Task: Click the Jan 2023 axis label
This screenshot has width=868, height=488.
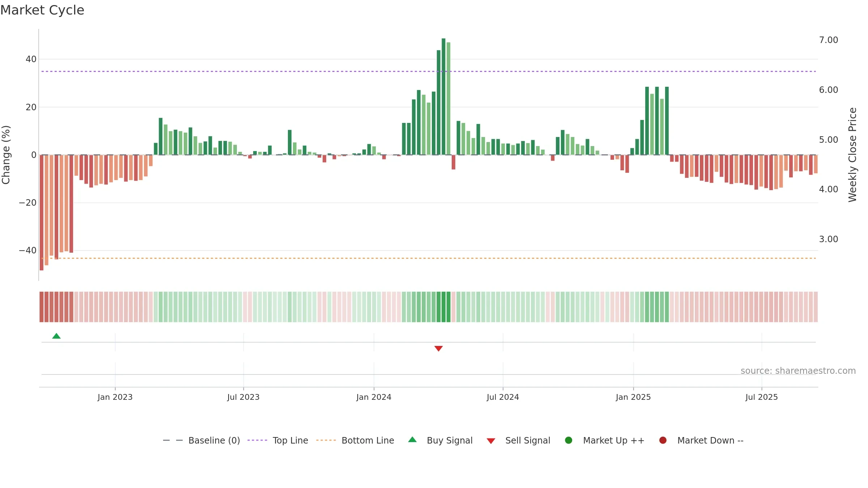Action: (115, 397)
